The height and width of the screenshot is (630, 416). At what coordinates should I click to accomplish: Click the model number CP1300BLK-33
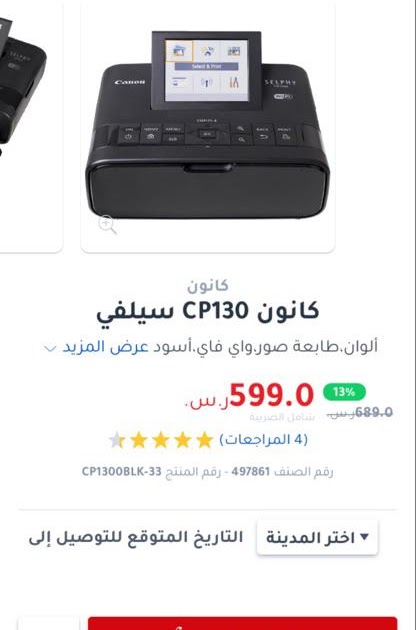click(121, 471)
